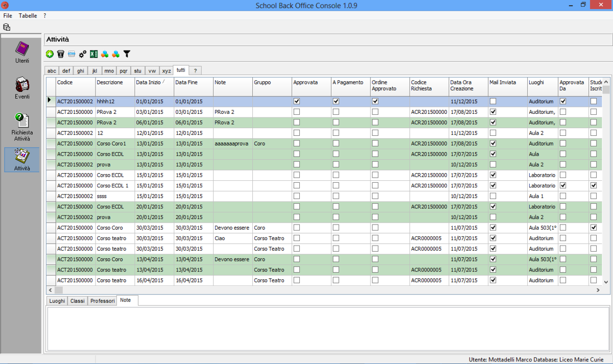Open the Eventi section in the sidebar
Viewport: 613px width, 364px height.
tap(22, 88)
